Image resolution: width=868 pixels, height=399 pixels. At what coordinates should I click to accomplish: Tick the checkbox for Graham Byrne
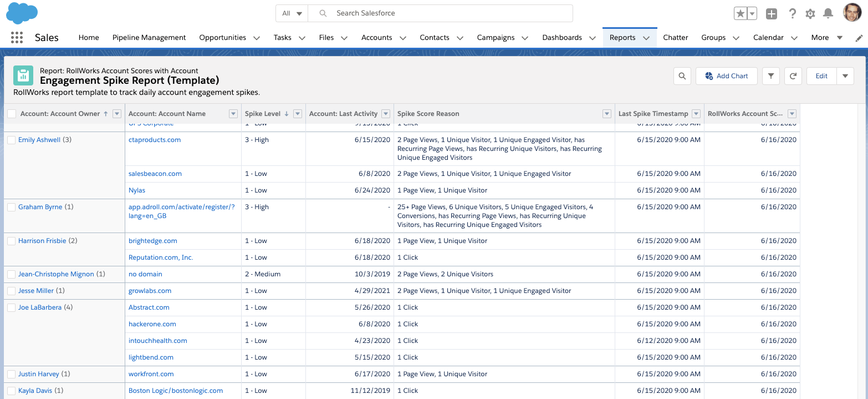[x=11, y=207]
